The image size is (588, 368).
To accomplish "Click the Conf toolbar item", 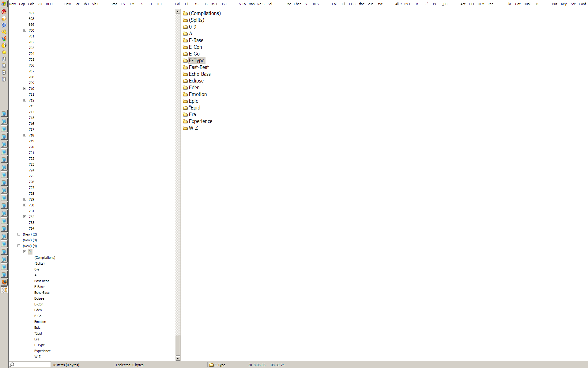I will coord(582,4).
